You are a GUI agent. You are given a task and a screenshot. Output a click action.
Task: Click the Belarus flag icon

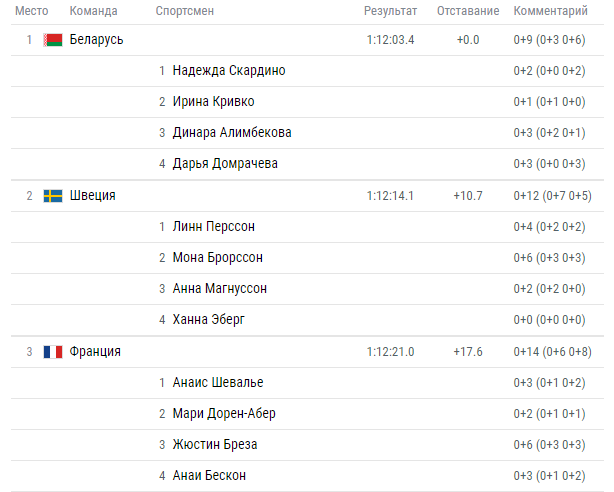pyautogui.click(x=53, y=40)
